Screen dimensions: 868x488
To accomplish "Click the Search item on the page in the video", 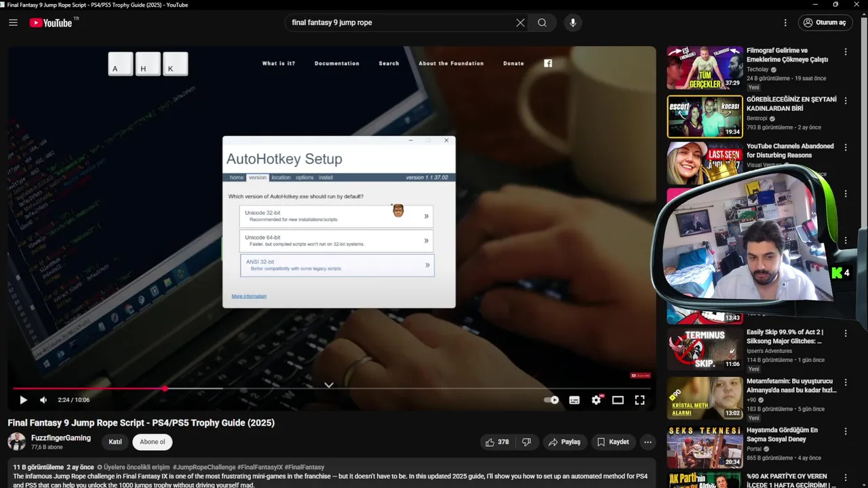I will pyautogui.click(x=389, y=63).
